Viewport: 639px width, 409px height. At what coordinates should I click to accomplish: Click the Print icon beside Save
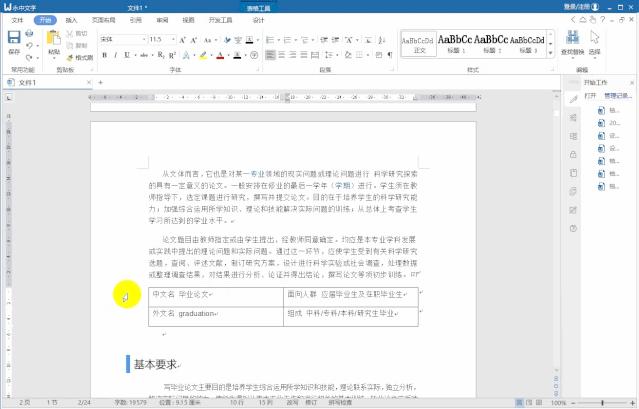[x=29, y=33]
